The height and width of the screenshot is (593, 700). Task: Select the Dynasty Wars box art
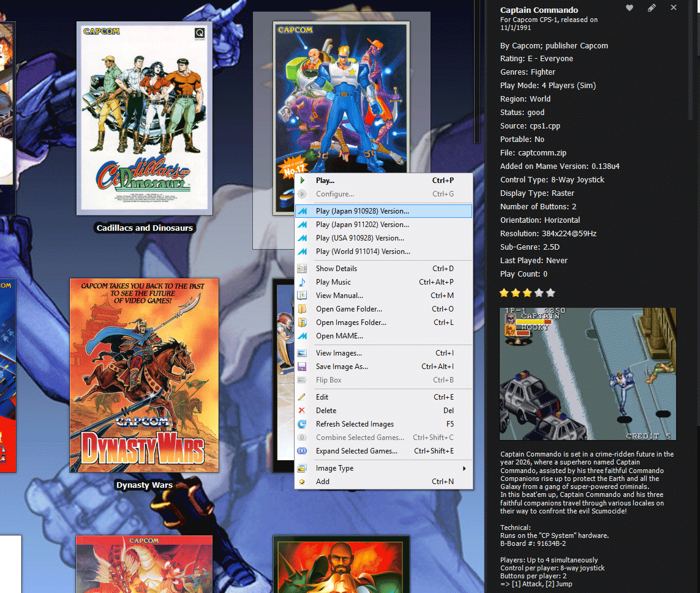click(x=144, y=375)
